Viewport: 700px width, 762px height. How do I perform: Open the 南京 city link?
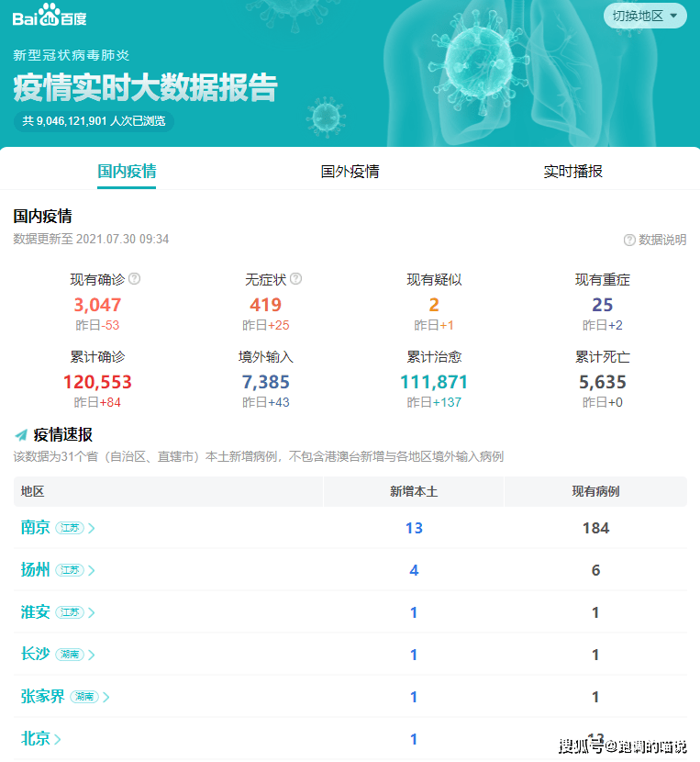tap(36, 528)
